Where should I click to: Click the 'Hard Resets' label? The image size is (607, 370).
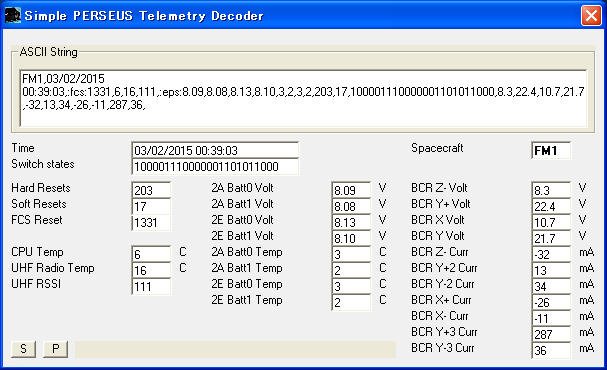[41, 188]
